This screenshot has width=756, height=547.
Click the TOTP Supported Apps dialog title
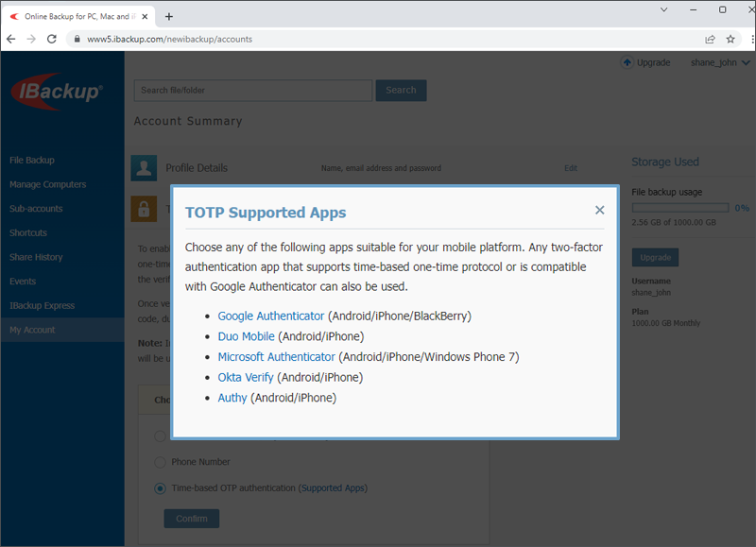pyautogui.click(x=266, y=213)
